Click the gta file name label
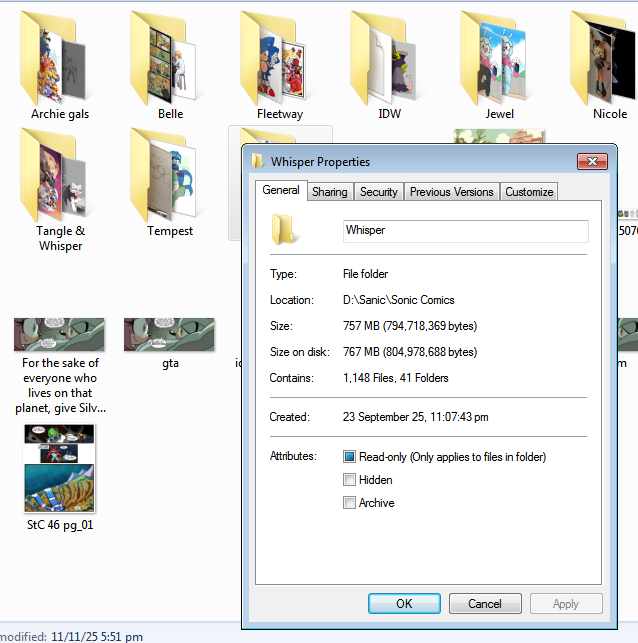638x643 pixels. click(x=170, y=363)
